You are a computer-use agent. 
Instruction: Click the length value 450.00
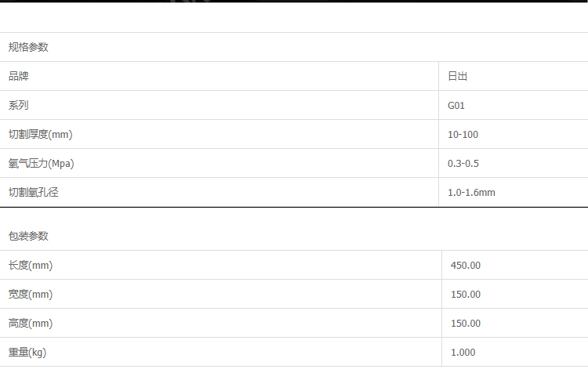tap(466, 265)
